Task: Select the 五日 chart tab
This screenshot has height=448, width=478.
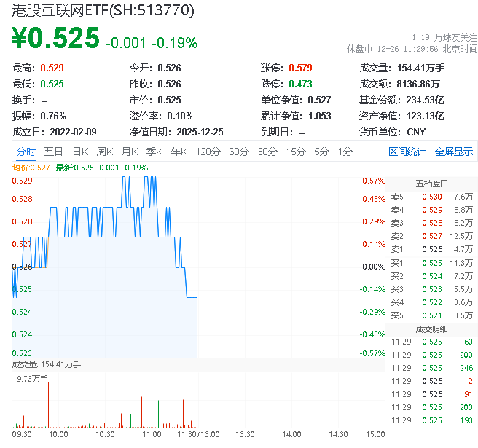Action: pos(53,152)
